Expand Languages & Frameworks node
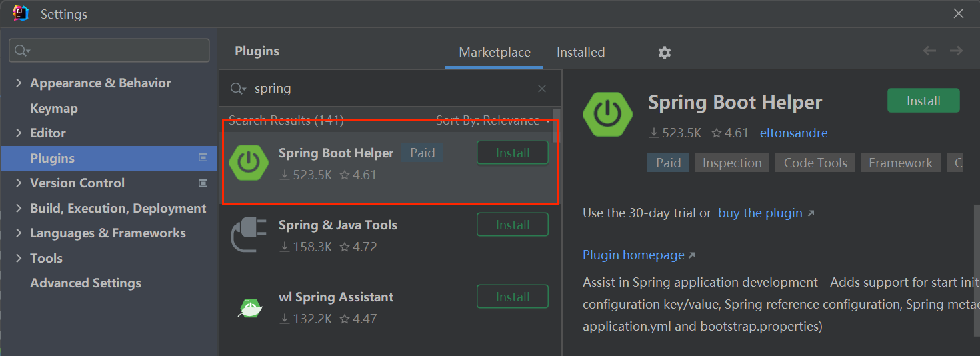The height and width of the screenshot is (356, 980). [x=19, y=233]
